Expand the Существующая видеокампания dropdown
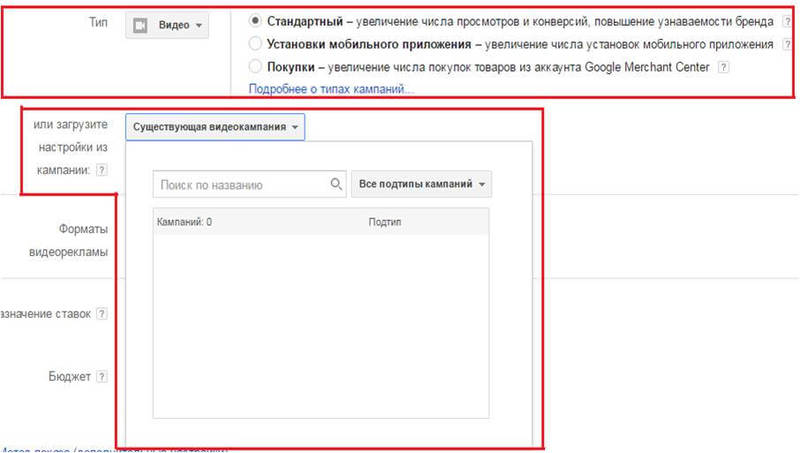800x453 pixels. point(215,127)
